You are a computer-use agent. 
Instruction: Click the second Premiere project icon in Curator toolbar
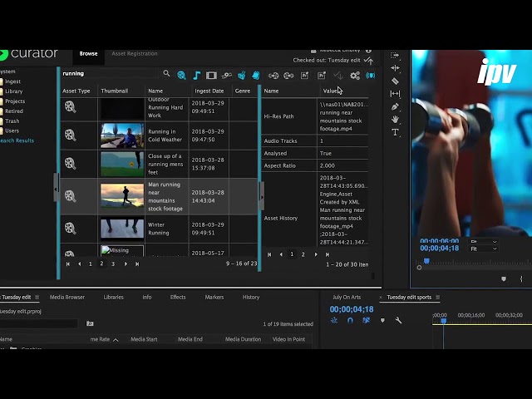click(x=322, y=76)
